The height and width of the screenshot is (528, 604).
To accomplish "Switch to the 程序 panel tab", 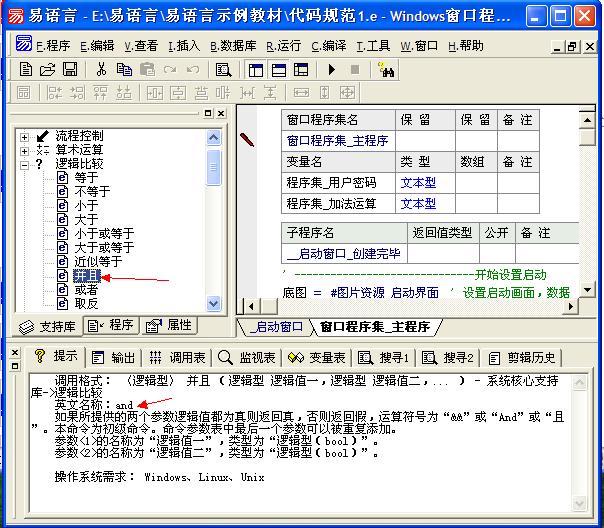I will pyautogui.click(x=111, y=326).
